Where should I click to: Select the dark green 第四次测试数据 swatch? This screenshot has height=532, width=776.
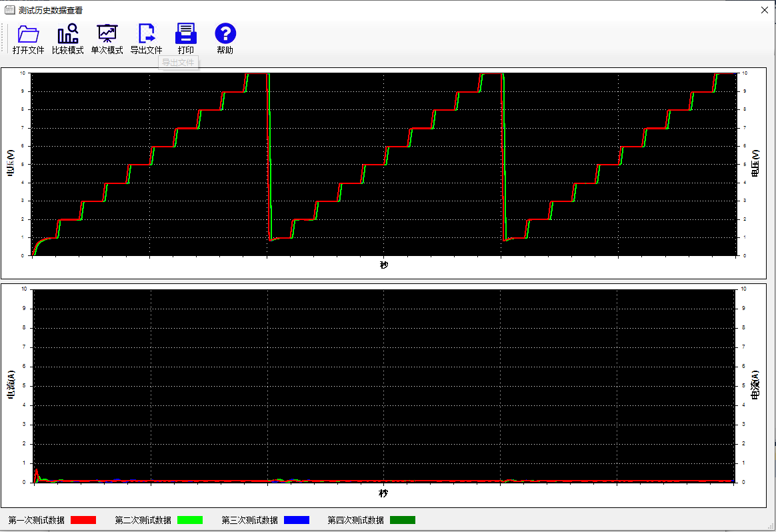[x=402, y=520]
